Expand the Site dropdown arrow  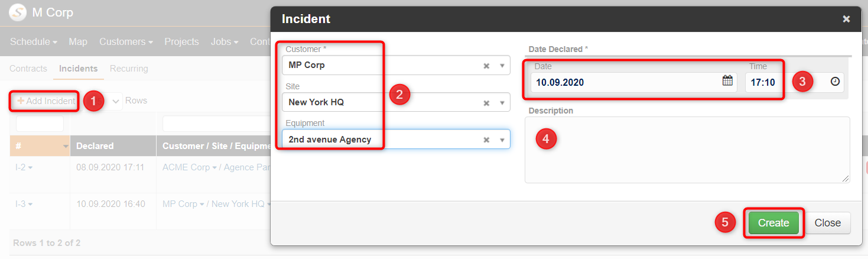pyautogui.click(x=502, y=103)
